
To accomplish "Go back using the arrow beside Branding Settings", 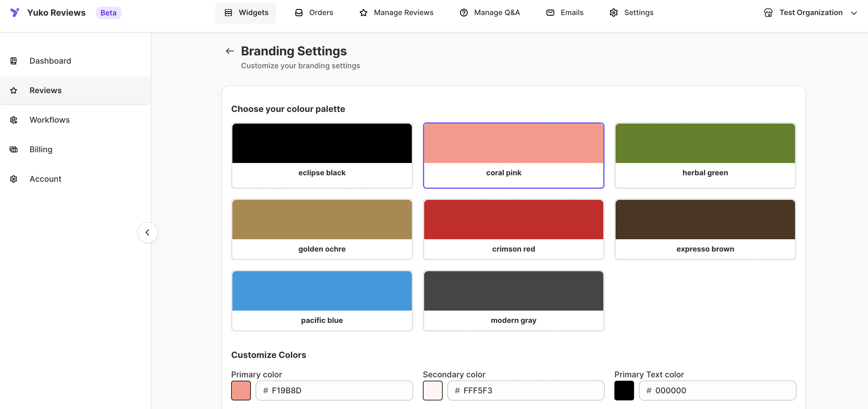I will click(230, 51).
